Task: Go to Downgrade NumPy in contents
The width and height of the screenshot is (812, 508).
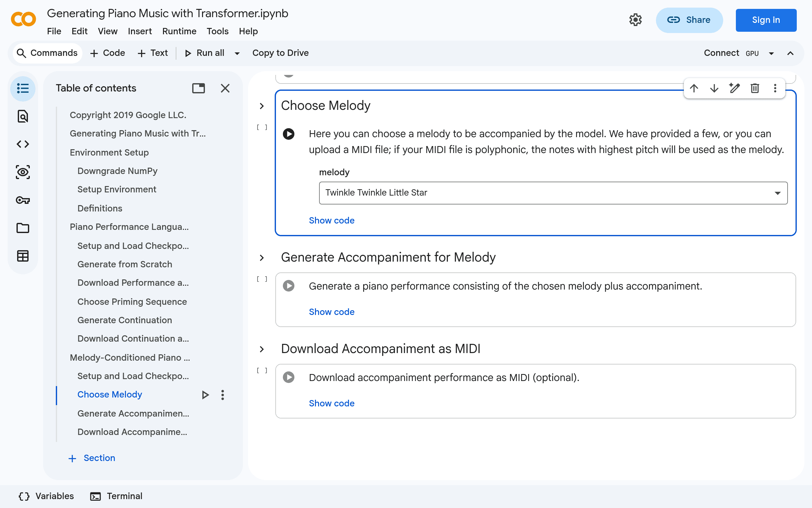Action: tap(117, 171)
